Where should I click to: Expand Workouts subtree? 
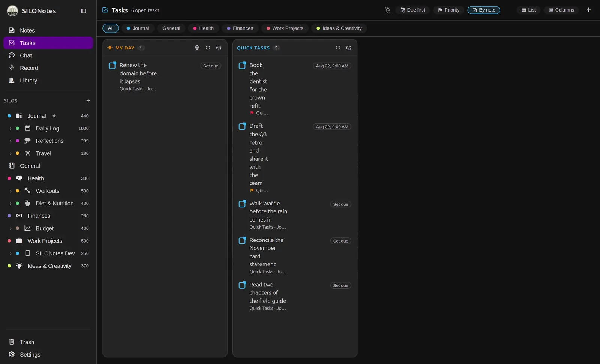coord(10,191)
